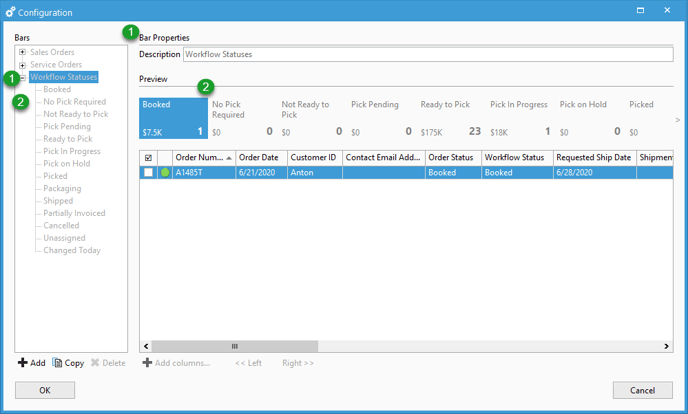This screenshot has height=414, width=688.
Task: Click the Cancel button
Action: 642,390
